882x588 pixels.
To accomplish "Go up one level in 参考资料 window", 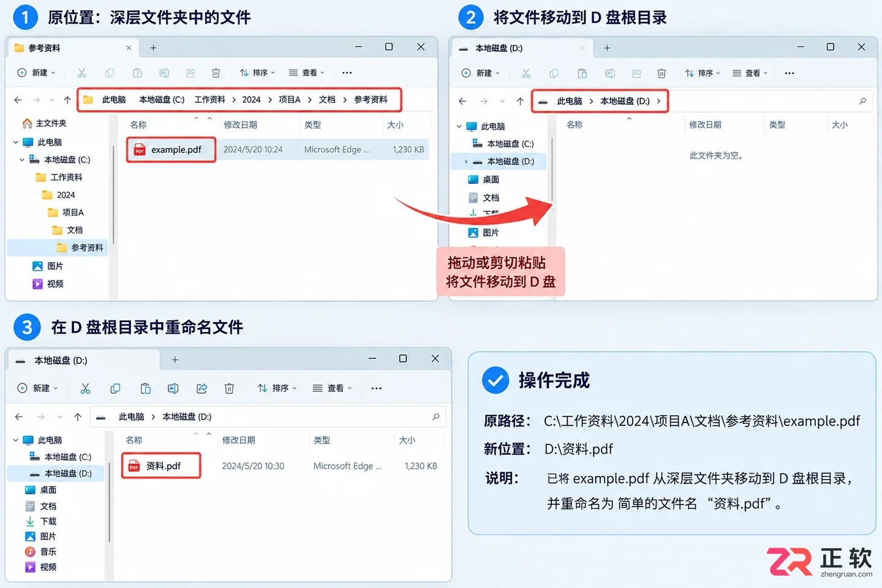I will (x=67, y=100).
